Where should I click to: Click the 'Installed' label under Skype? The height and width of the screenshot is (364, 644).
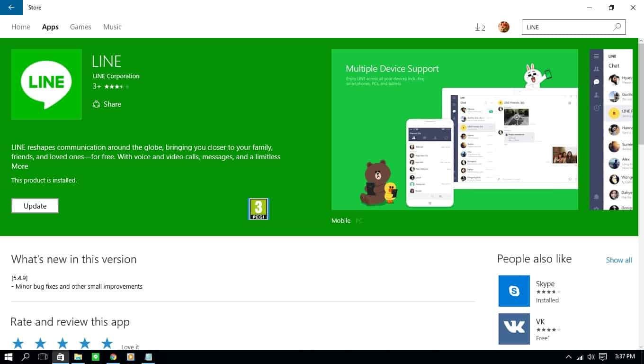(x=547, y=300)
